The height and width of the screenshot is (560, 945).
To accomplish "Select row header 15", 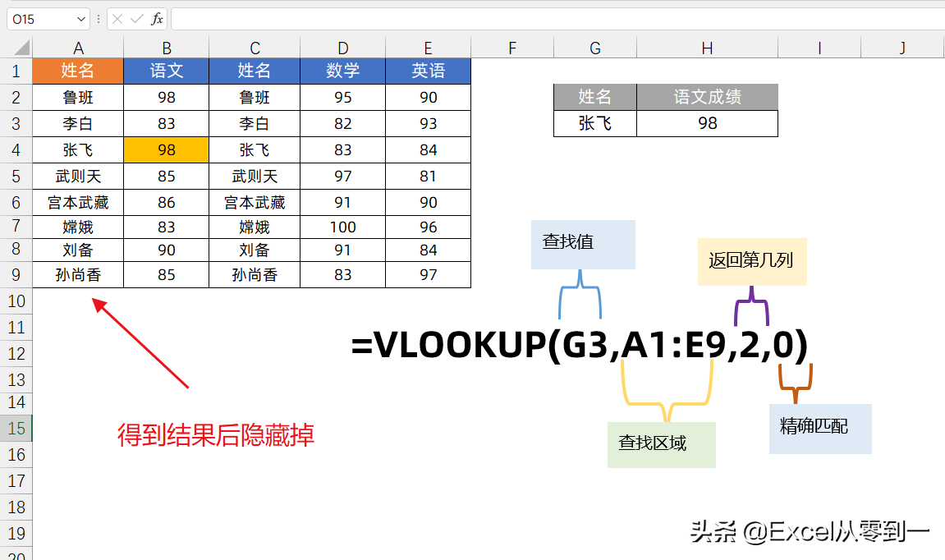I will (16, 429).
